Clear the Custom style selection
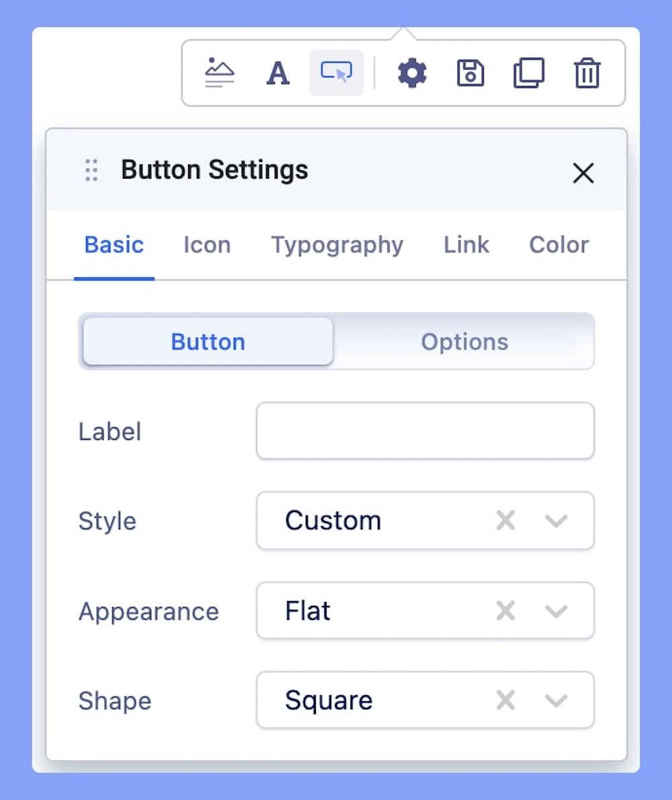Screen dimensions: 672x800 pos(505,521)
